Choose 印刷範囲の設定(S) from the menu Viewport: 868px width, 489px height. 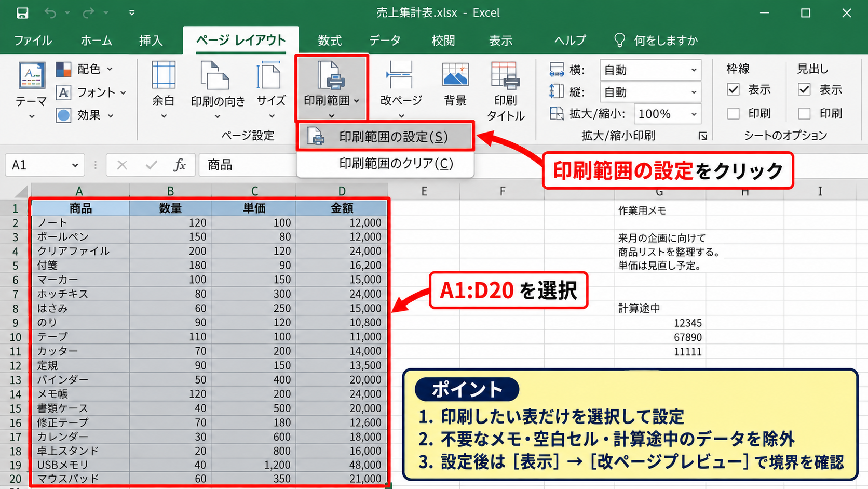click(385, 137)
